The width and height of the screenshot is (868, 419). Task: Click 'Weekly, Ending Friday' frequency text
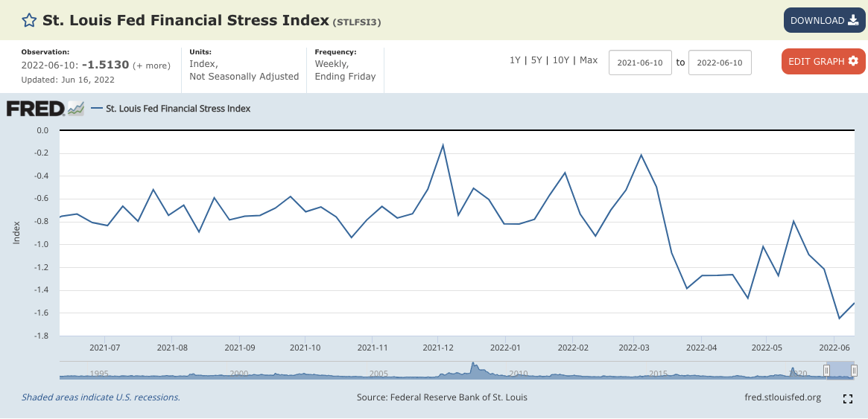pos(346,70)
